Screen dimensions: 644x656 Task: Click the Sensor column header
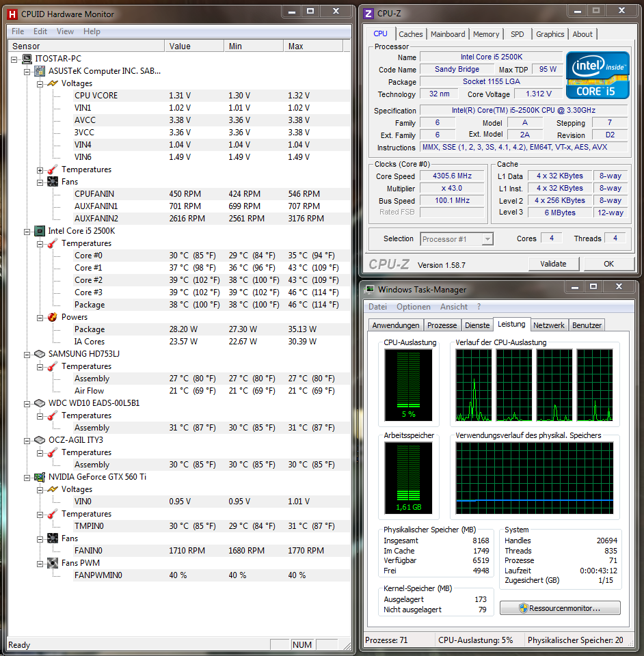point(85,46)
